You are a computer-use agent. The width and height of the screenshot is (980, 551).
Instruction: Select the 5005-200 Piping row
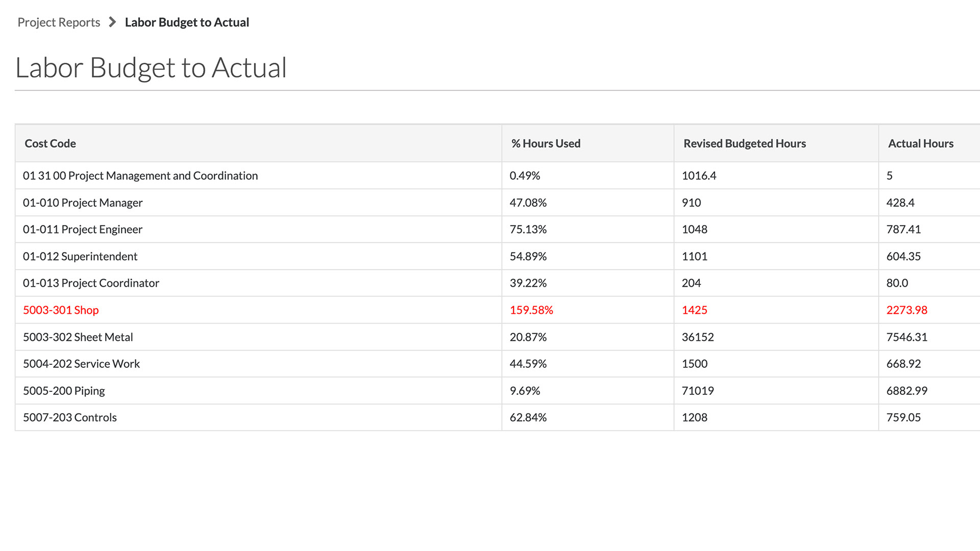point(63,390)
